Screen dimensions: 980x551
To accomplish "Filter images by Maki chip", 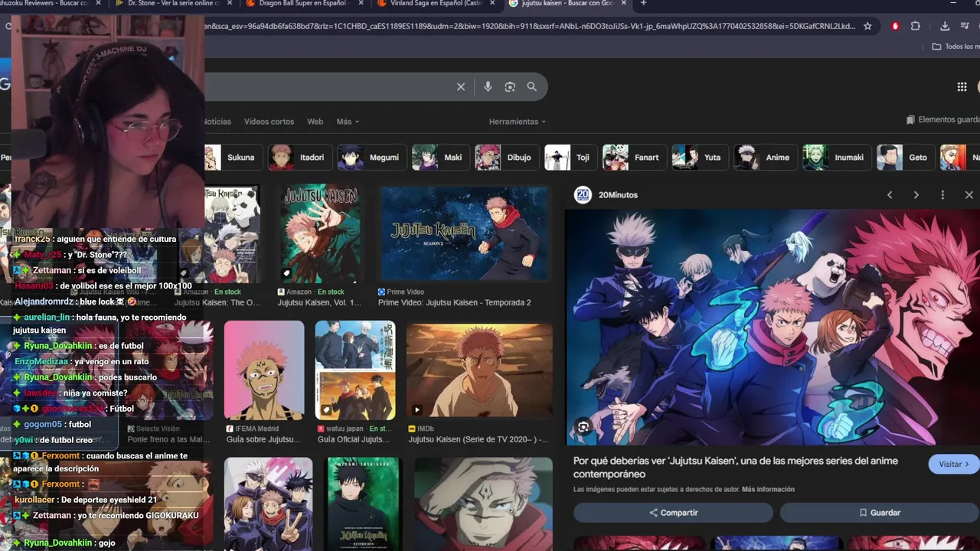I will click(x=440, y=158).
